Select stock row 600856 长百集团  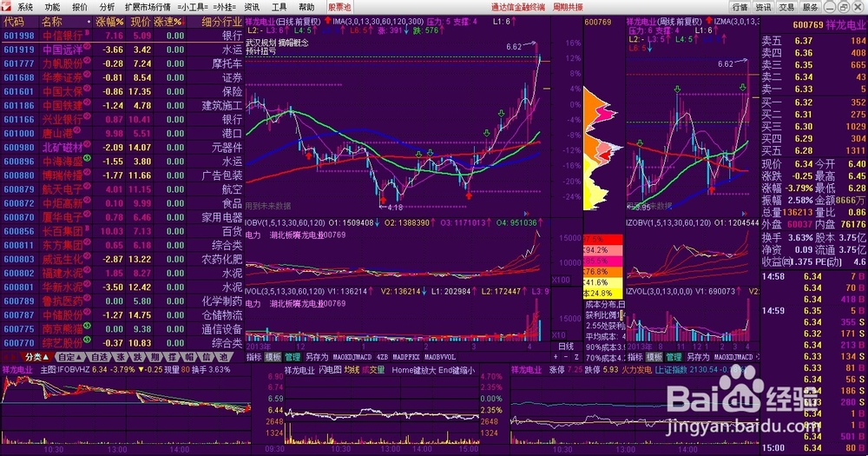tap(122, 231)
